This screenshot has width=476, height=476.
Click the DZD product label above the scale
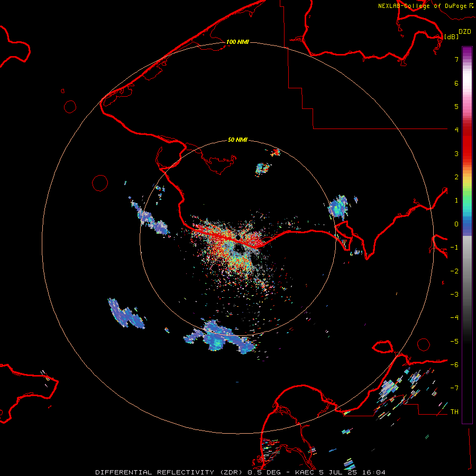click(x=465, y=32)
